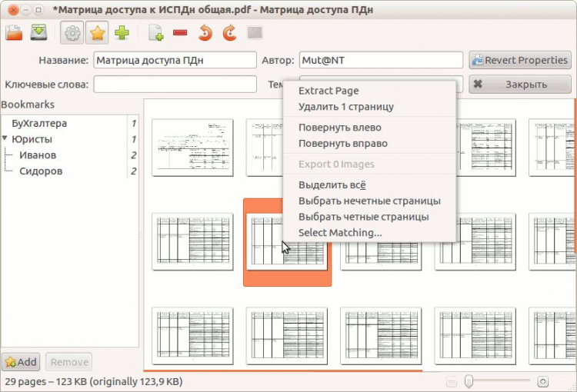Click the save document toolbar icon
Viewport: 577px width, 392px height.
pyautogui.click(x=38, y=32)
